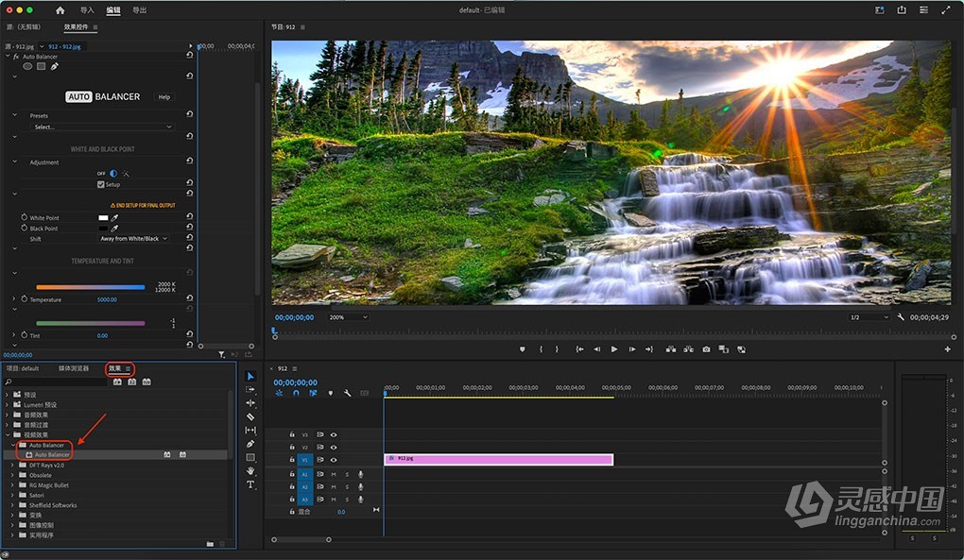964x560 pixels.
Task: Reset the Auto Balancer effect
Action: (x=189, y=55)
